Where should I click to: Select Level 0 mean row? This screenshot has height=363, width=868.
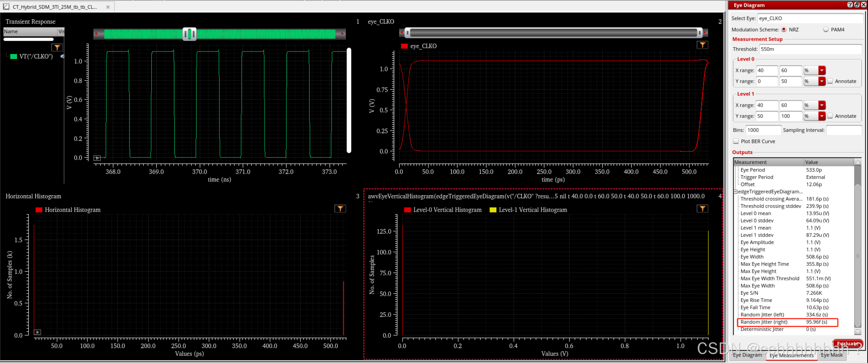[794, 213]
